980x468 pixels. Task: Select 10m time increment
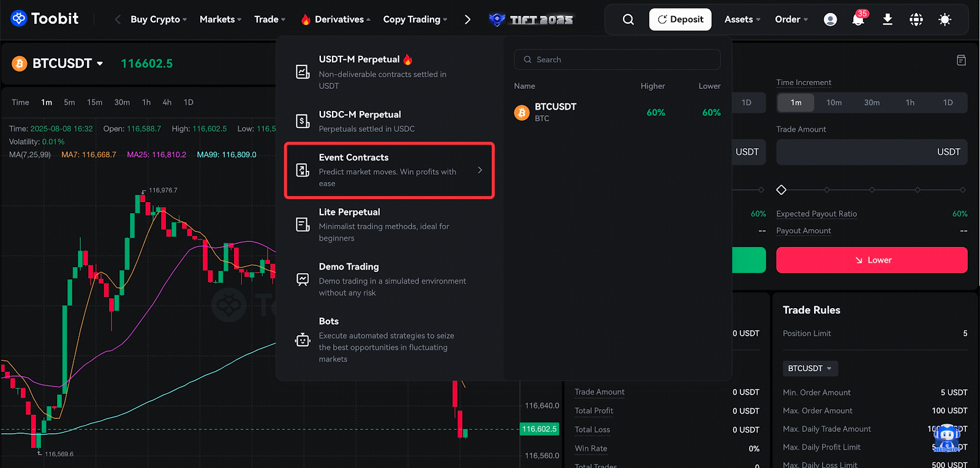pos(834,102)
